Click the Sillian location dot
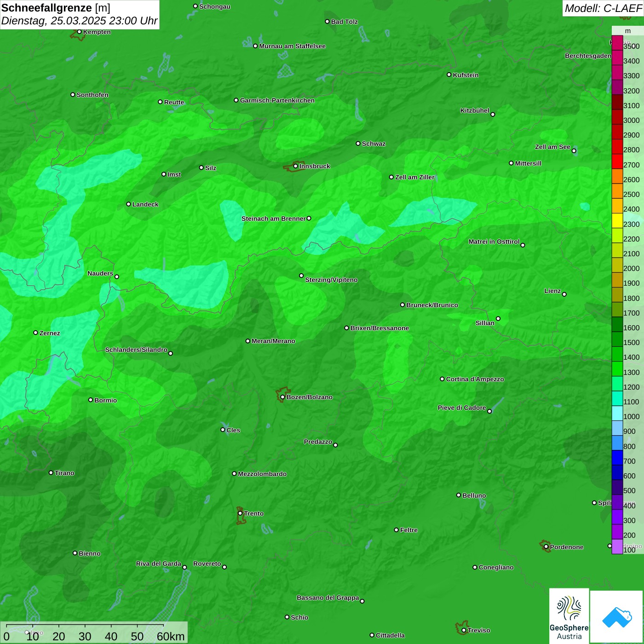 [498, 319]
